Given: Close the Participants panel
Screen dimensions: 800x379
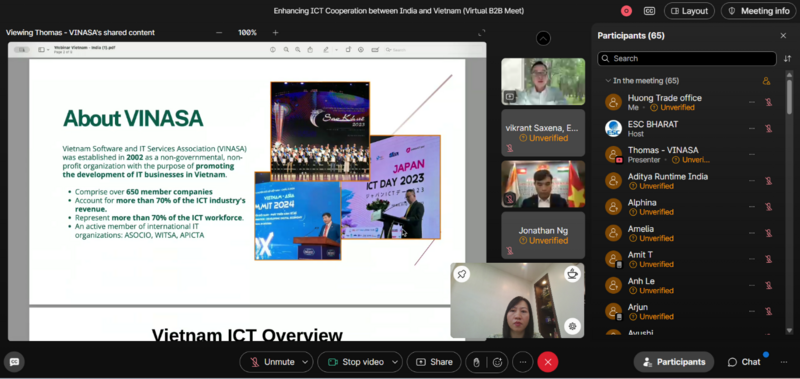Looking at the screenshot, I should pos(783,36).
